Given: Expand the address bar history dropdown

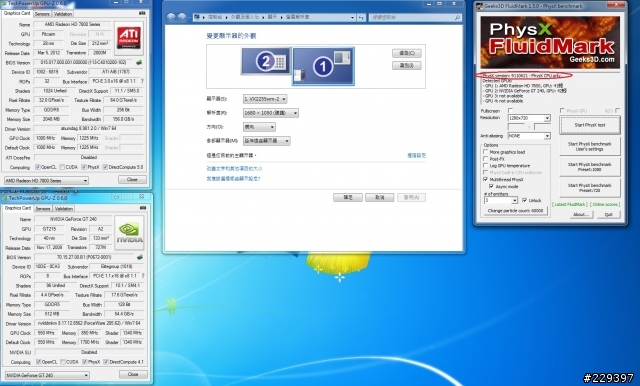Looking at the screenshot, I should click(x=352, y=18).
